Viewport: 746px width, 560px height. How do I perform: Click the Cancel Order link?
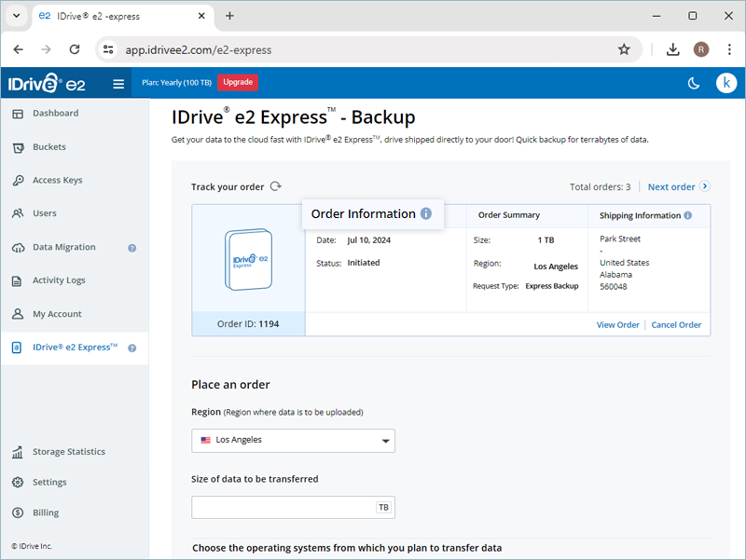676,325
